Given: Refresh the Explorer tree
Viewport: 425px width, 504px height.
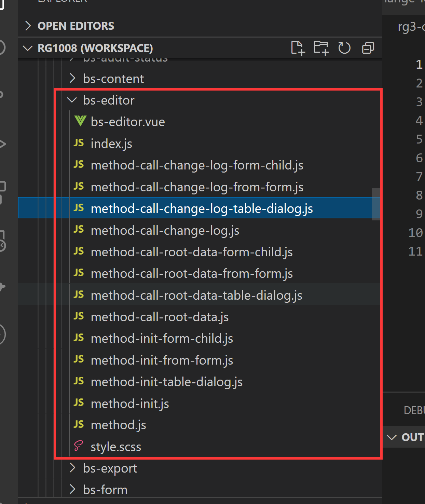Looking at the screenshot, I should 344,48.
